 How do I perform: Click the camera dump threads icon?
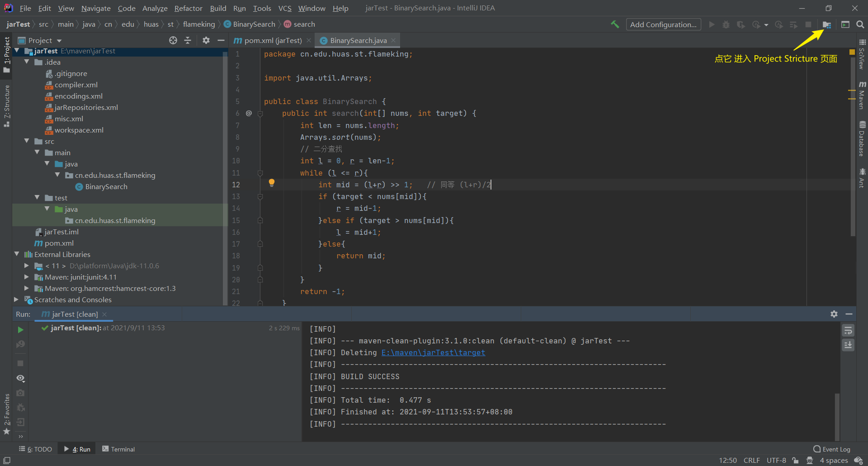(x=20, y=393)
